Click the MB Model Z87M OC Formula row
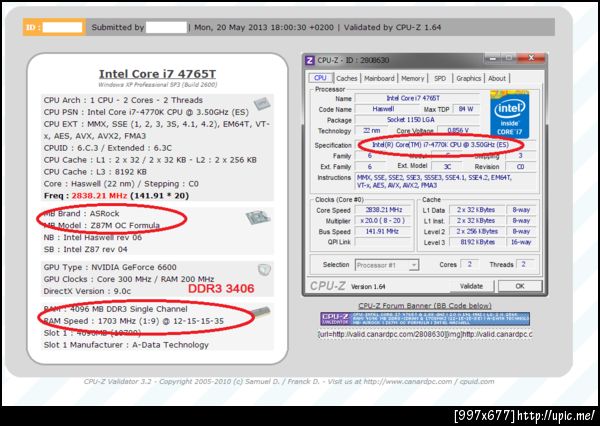The height and width of the screenshot is (426, 600). (x=102, y=225)
